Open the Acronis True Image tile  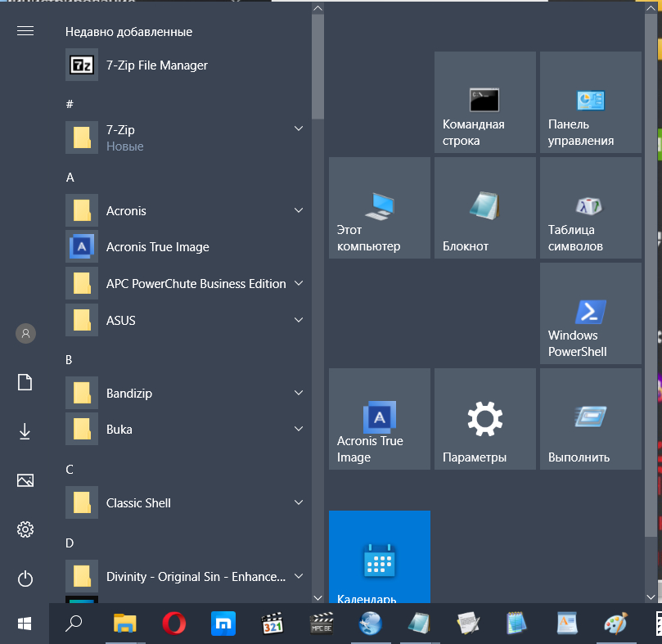[380, 419]
